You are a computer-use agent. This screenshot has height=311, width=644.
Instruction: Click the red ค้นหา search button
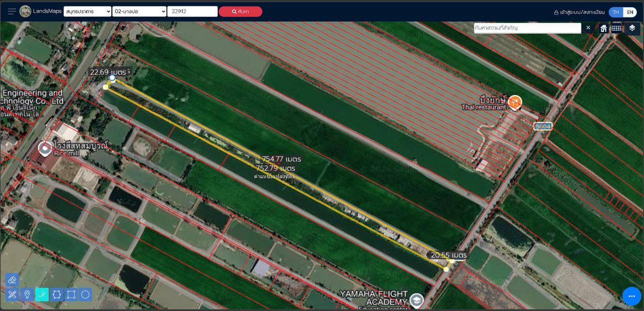click(240, 12)
